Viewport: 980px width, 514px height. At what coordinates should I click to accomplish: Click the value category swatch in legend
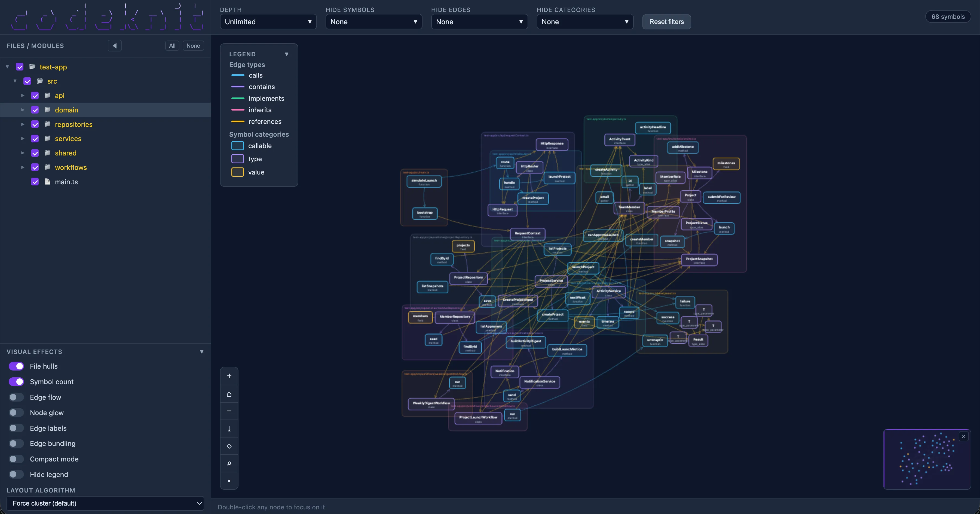click(x=237, y=172)
